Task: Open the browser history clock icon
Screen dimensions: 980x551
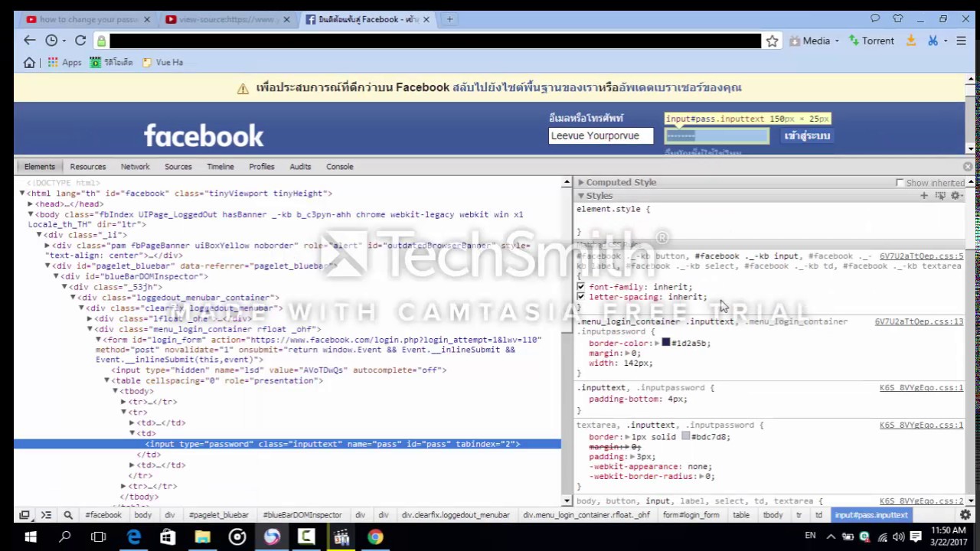Action: click(51, 41)
